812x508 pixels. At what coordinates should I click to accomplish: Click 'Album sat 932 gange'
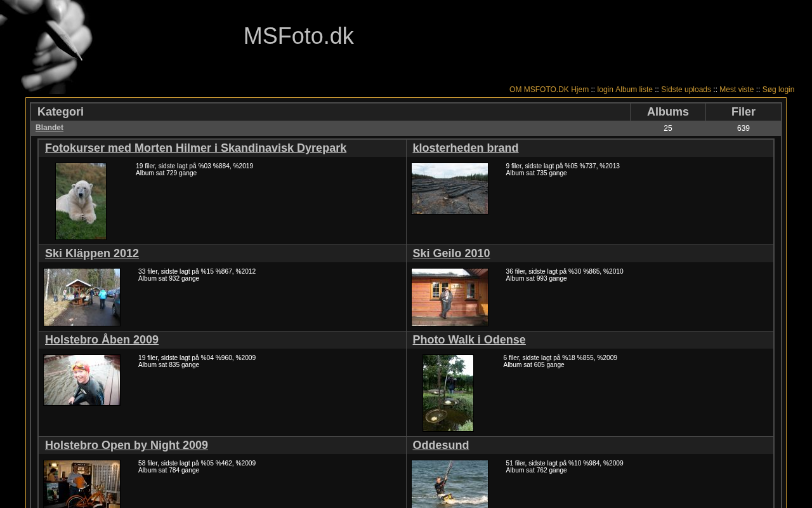tap(169, 279)
